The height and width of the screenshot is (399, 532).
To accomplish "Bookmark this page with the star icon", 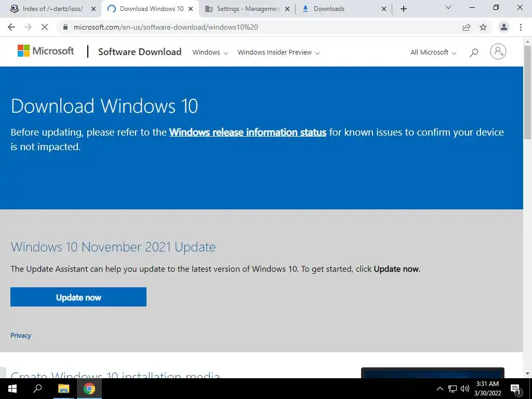I will [x=483, y=27].
